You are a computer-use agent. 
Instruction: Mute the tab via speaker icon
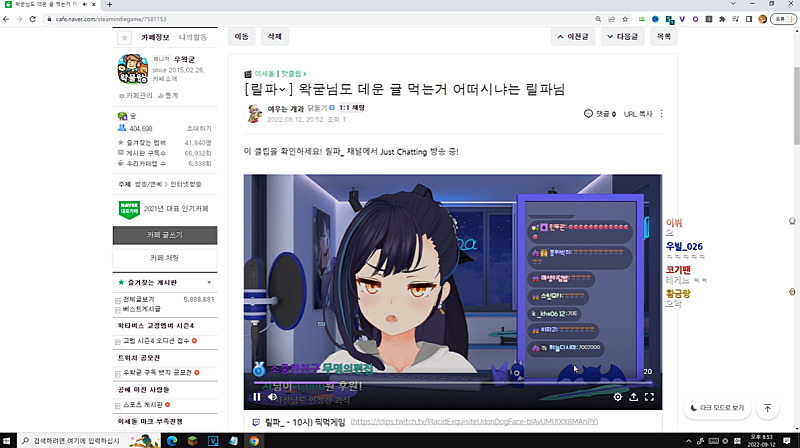[x=85, y=5]
